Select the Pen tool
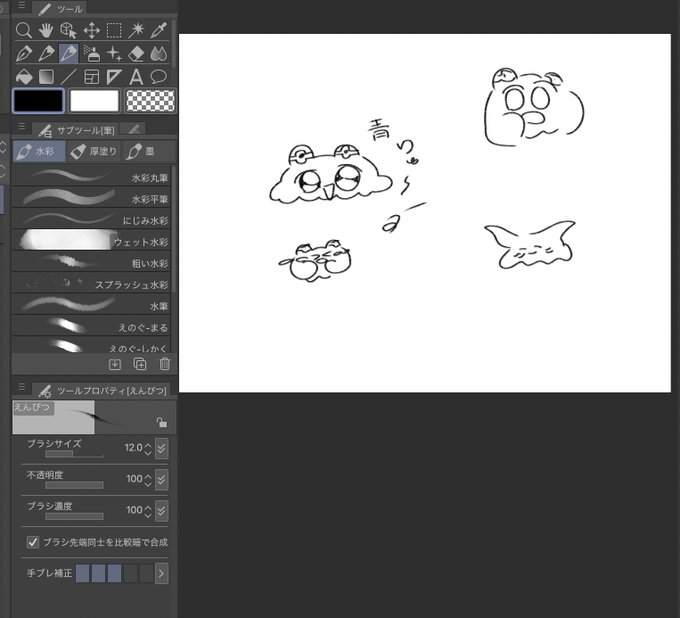This screenshot has height=618, width=680. [x=23, y=53]
